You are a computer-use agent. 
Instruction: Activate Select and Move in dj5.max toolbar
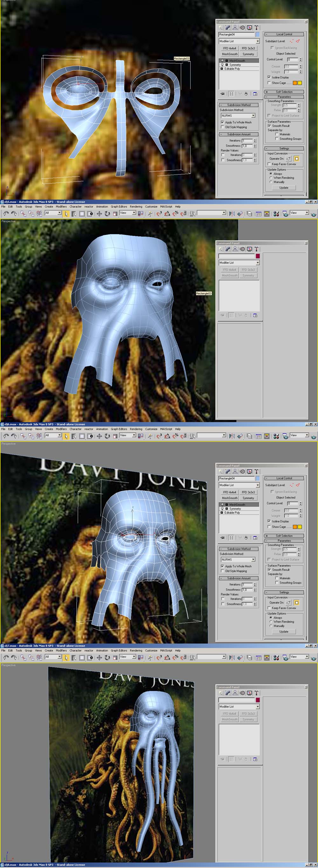(x=99, y=214)
